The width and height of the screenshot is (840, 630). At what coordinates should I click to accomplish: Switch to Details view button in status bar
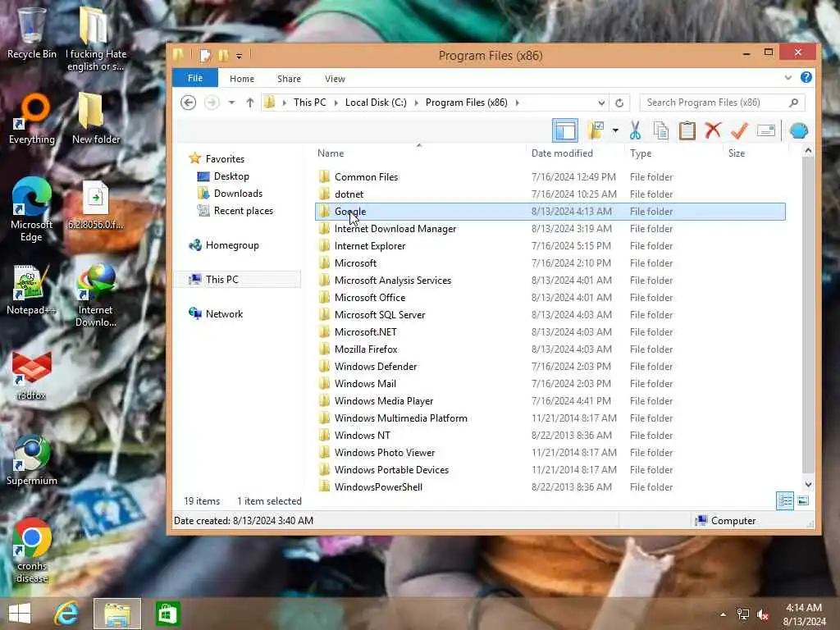coord(785,501)
